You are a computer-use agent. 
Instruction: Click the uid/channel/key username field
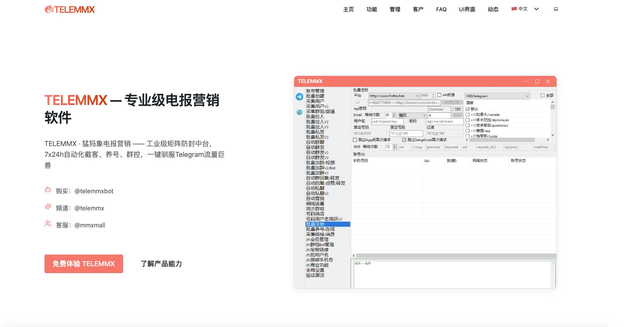[x=387, y=122]
